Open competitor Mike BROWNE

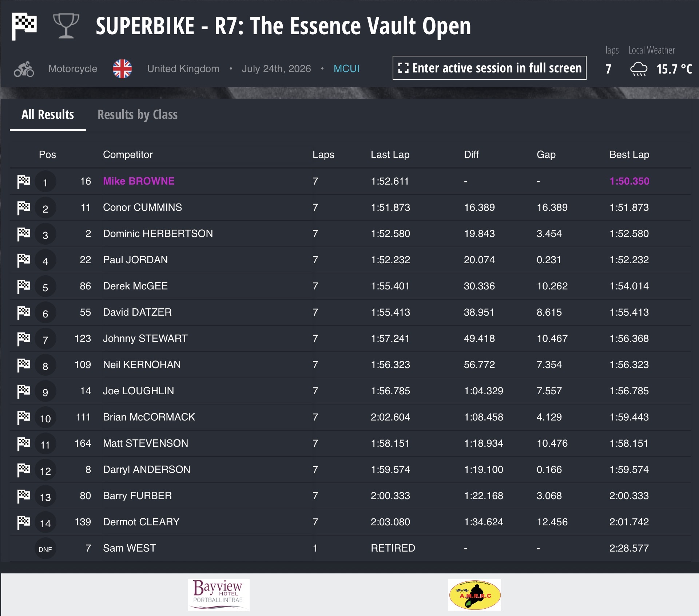(139, 181)
